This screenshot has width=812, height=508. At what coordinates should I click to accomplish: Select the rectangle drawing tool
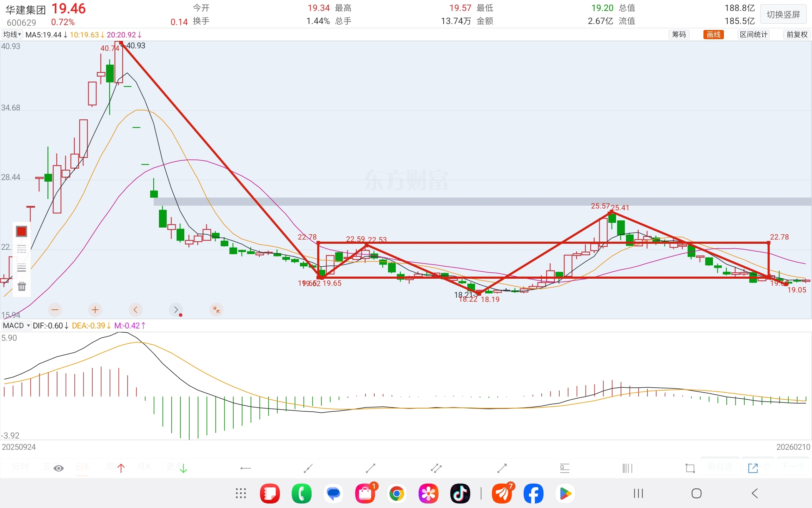690,468
